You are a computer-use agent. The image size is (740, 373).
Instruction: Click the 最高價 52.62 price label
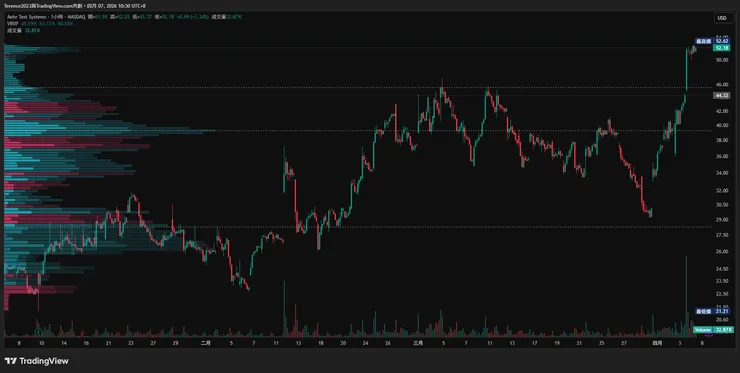tap(714, 41)
